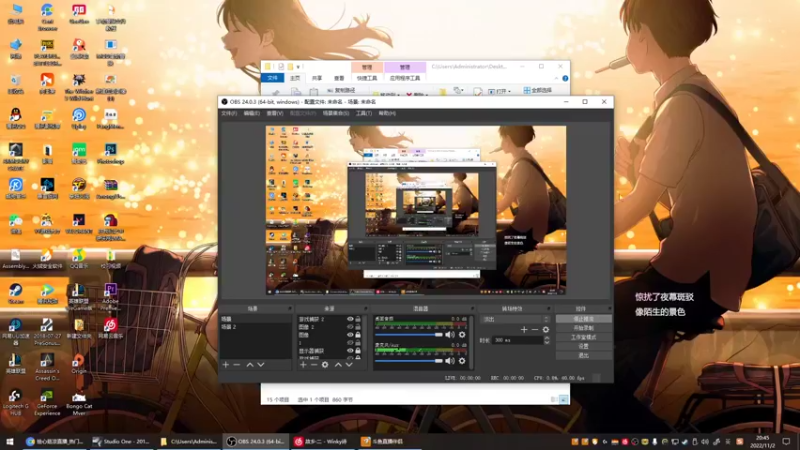The width and height of the screenshot is (800, 450).
Task: Open Mic/Aux audio settings gear
Action: pos(462,361)
